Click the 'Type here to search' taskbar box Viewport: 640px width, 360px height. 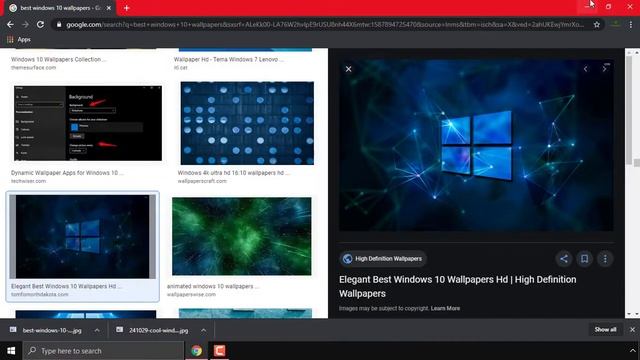pos(104,351)
